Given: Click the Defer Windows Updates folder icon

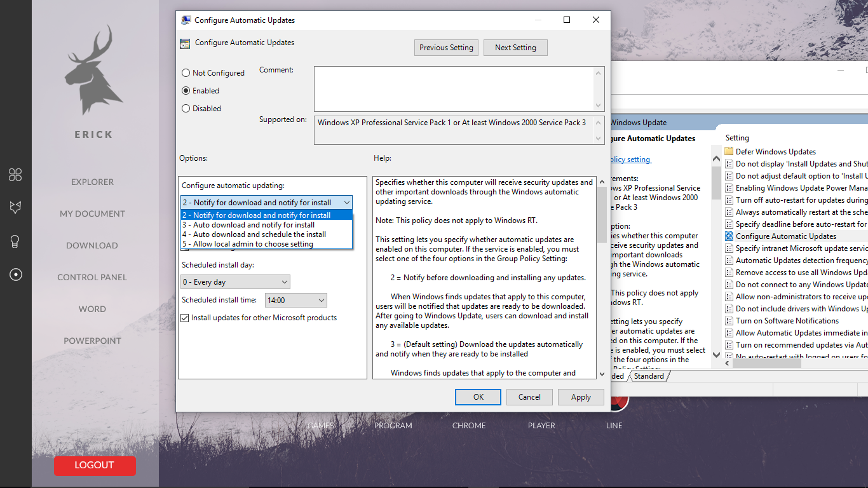Looking at the screenshot, I should point(729,152).
